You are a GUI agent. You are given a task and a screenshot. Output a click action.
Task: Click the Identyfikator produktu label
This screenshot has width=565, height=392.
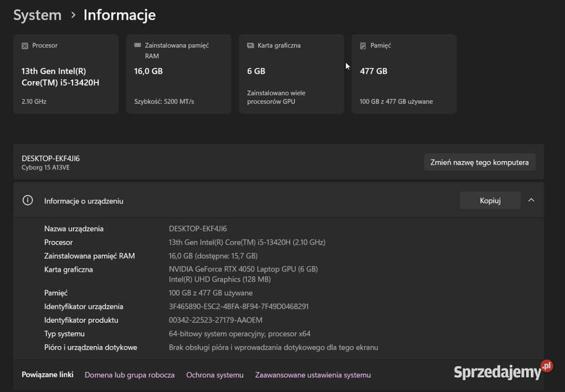(x=81, y=320)
